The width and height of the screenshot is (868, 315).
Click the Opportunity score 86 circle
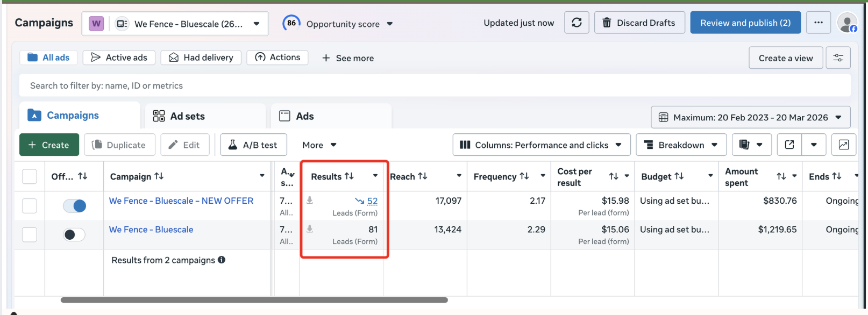pyautogui.click(x=291, y=23)
